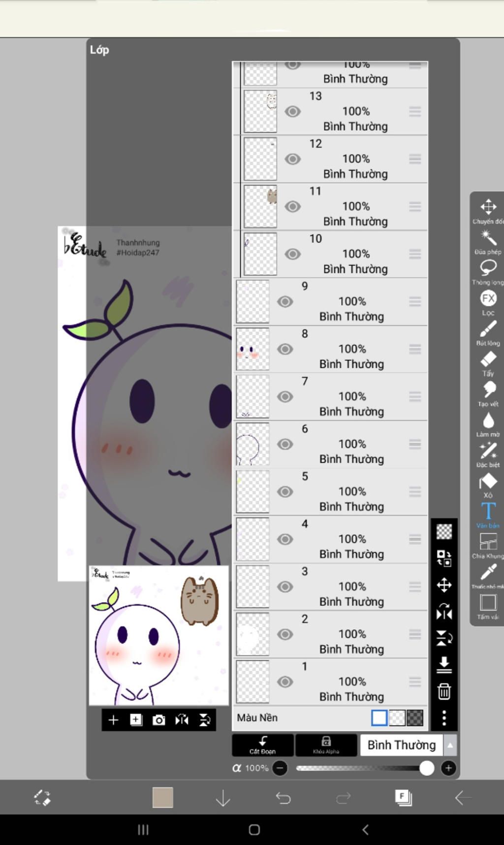Click the canvas preview thumbnail
The width and height of the screenshot is (504, 845).
click(158, 635)
